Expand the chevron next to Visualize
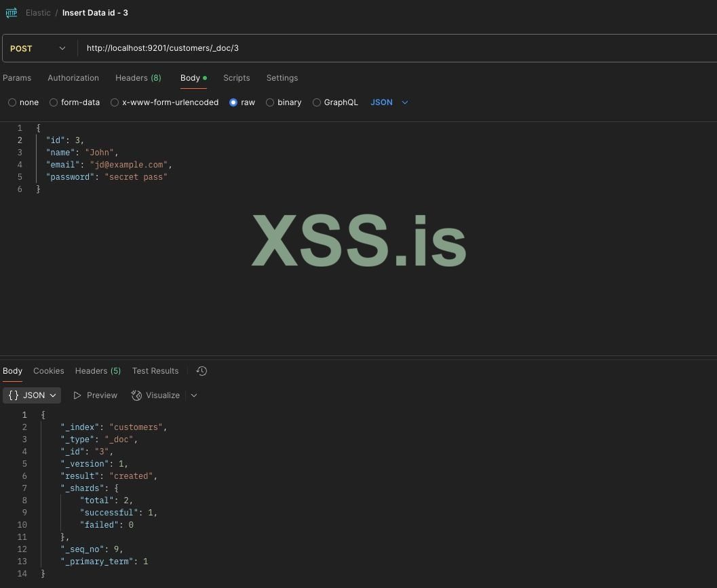Screen dimensions: 717x588 194,395
